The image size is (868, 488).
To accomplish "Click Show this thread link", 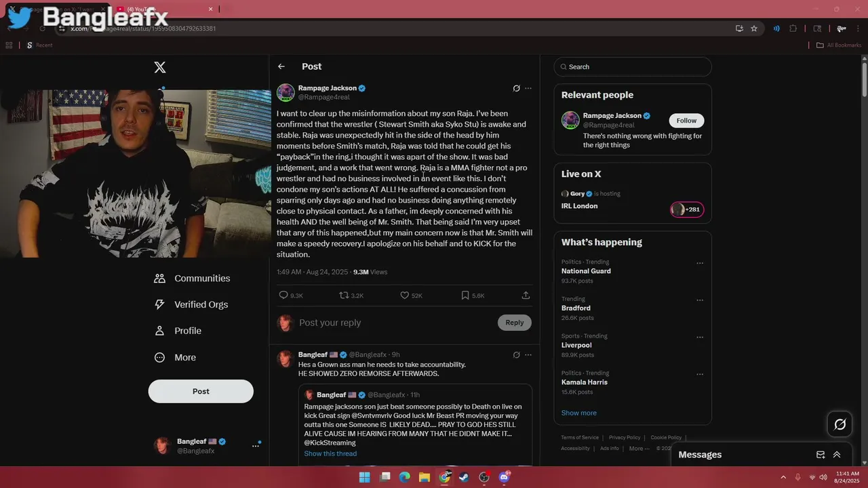I will [x=330, y=453].
